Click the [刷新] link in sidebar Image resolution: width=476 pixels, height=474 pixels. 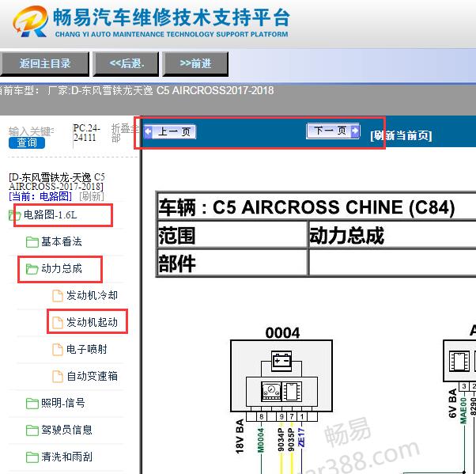[x=92, y=196]
